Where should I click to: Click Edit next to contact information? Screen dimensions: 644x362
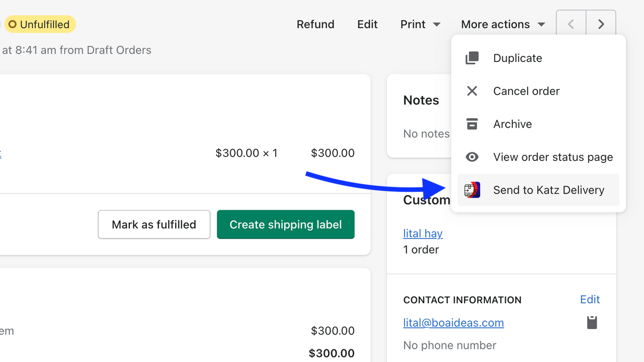point(589,299)
